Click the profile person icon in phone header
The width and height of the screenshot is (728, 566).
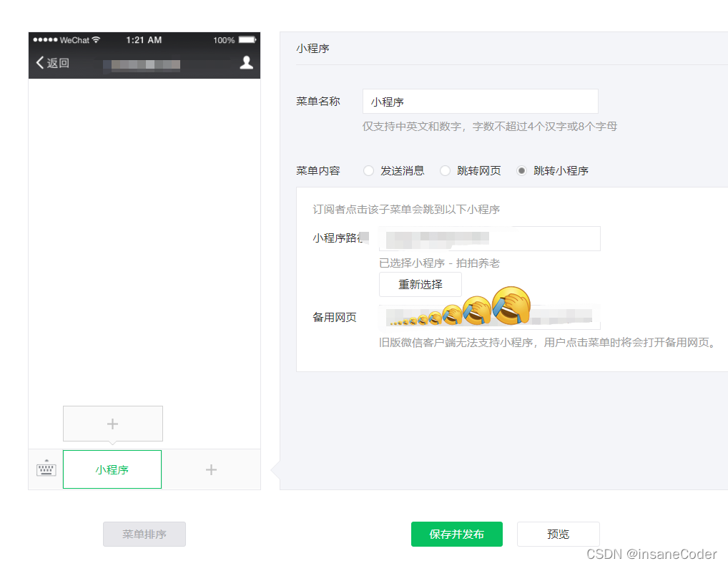(x=245, y=63)
